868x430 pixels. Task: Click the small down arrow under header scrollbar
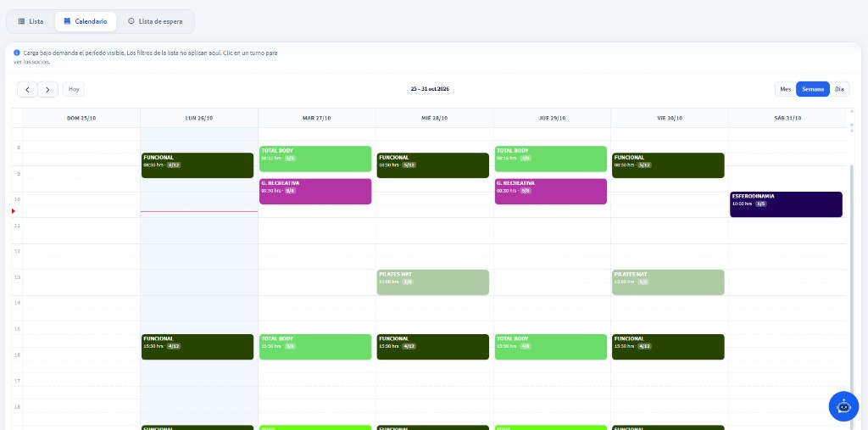pyautogui.click(x=851, y=126)
